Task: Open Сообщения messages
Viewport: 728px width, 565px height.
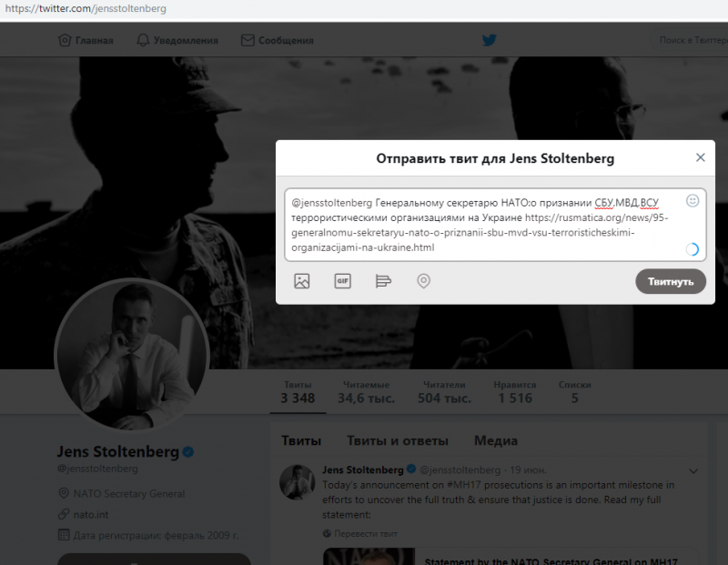Action: click(x=278, y=40)
